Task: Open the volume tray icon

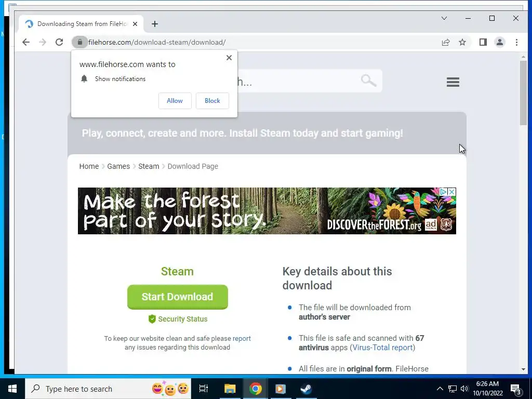Action: click(464, 389)
